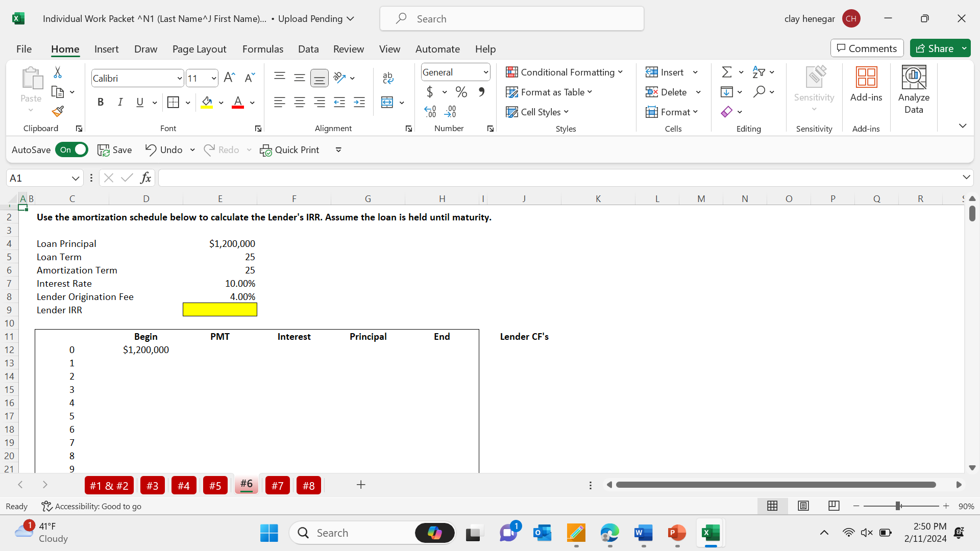Select the Italic formatting icon

pos(120,102)
